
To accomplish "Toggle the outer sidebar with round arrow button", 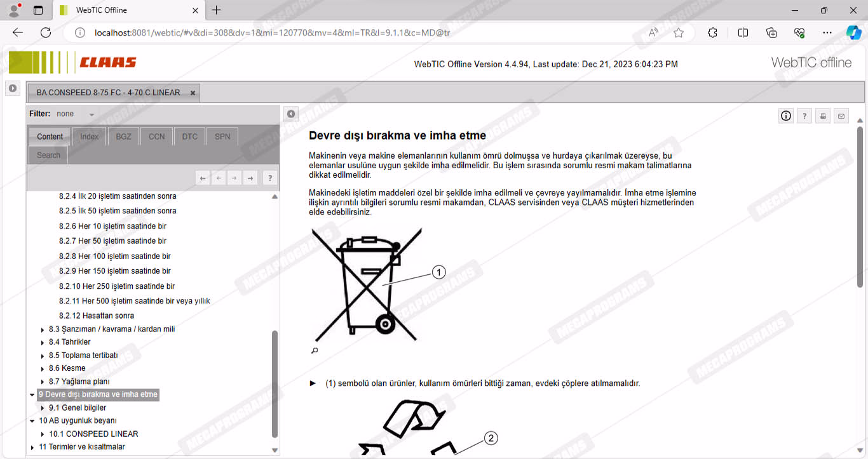I will [x=12, y=88].
